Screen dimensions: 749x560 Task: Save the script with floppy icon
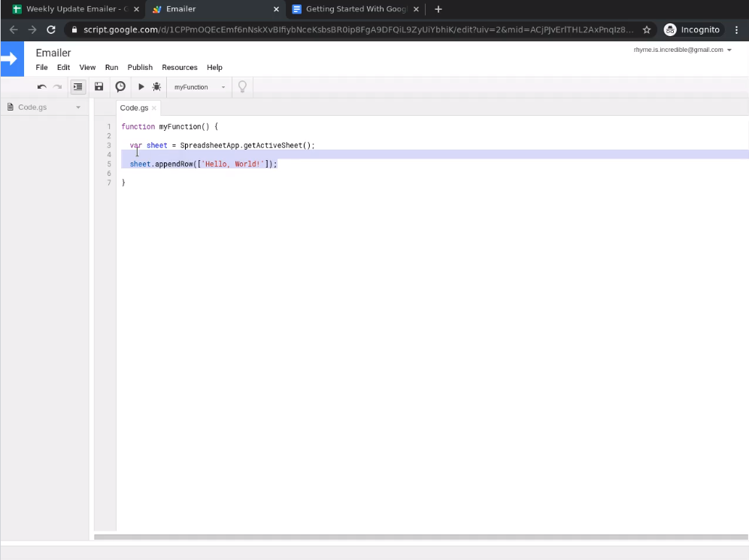tap(99, 86)
